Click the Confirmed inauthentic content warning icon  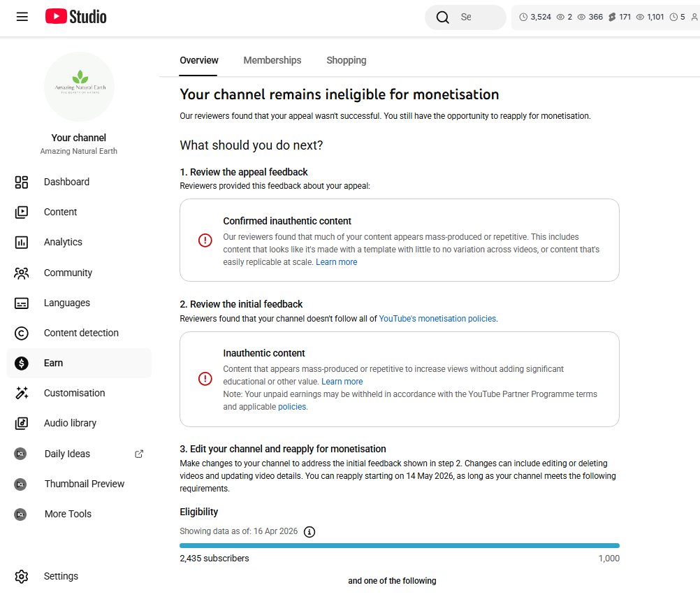pos(205,240)
